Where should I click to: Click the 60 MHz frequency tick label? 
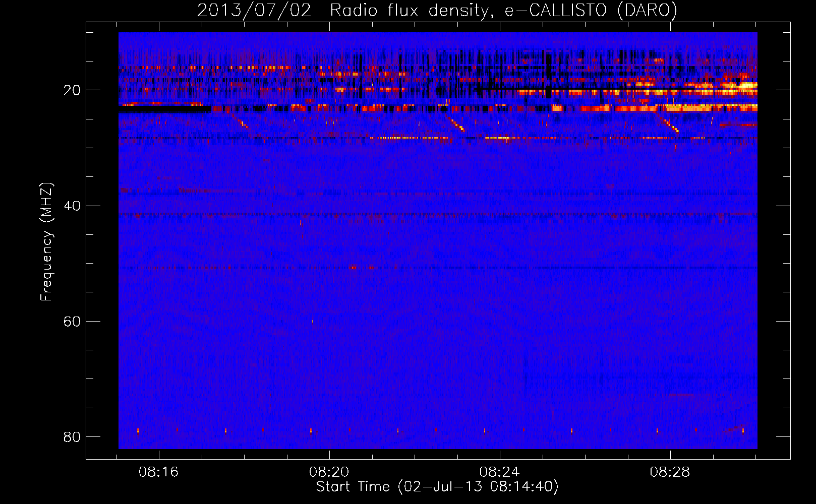tap(72, 322)
